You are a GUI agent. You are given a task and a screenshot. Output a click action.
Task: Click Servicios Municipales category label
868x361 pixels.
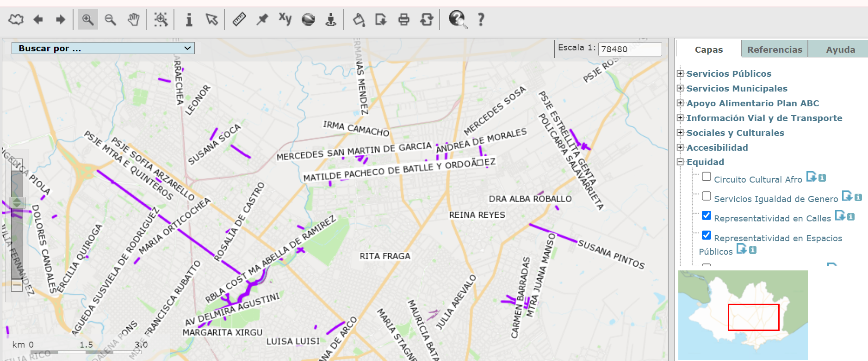(x=737, y=88)
